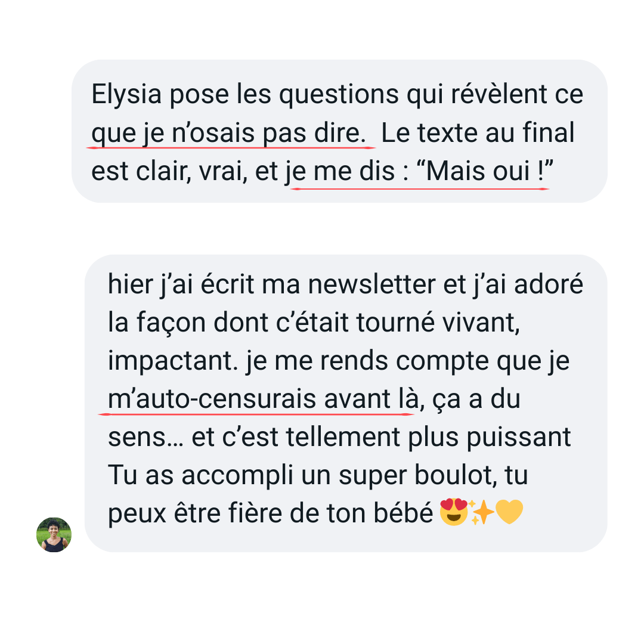Image resolution: width=644 pixels, height=644 pixels.
Task: Click the phrase "peux être fière de ton bébé"
Action: point(270,514)
